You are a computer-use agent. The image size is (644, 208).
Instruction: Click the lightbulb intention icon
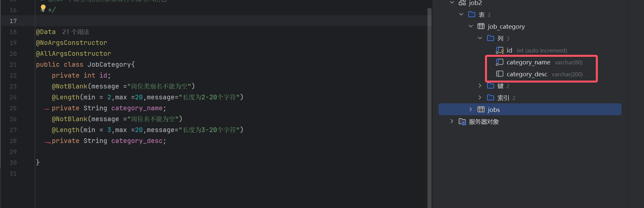(x=43, y=8)
